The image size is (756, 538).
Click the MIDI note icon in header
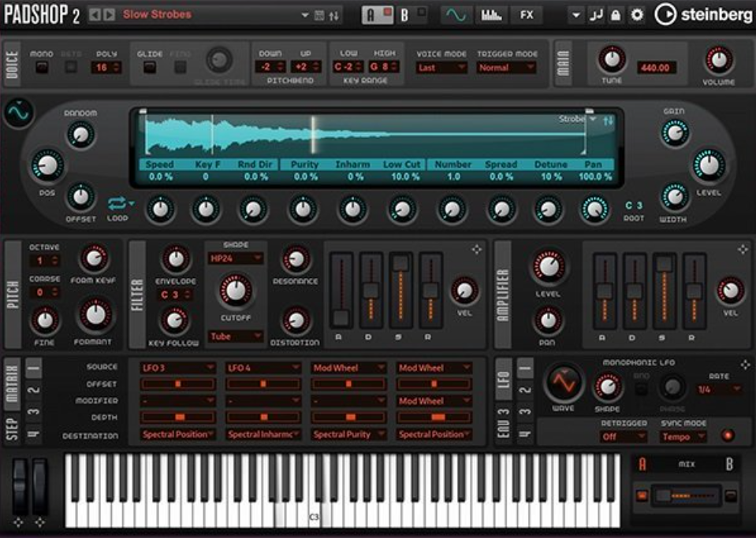(x=596, y=15)
